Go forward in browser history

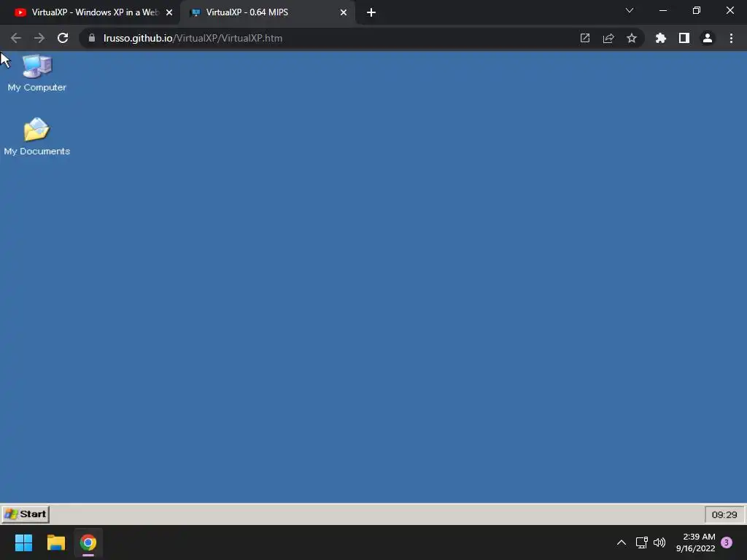pyautogui.click(x=39, y=38)
